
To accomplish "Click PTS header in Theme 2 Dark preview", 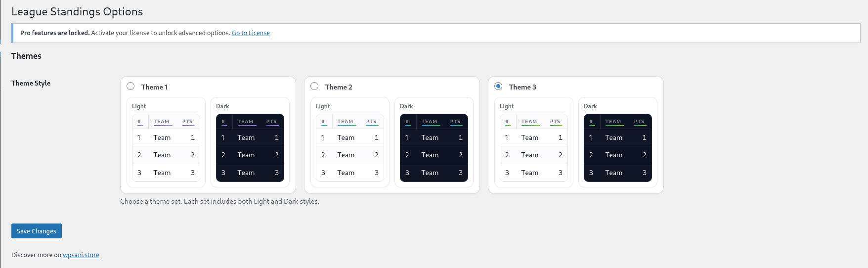I will click(x=455, y=122).
